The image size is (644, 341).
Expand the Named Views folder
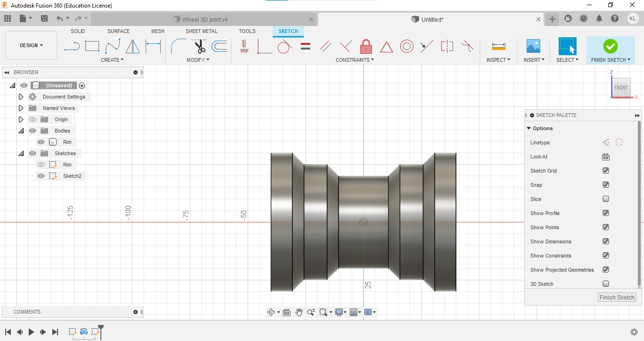pyautogui.click(x=21, y=108)
